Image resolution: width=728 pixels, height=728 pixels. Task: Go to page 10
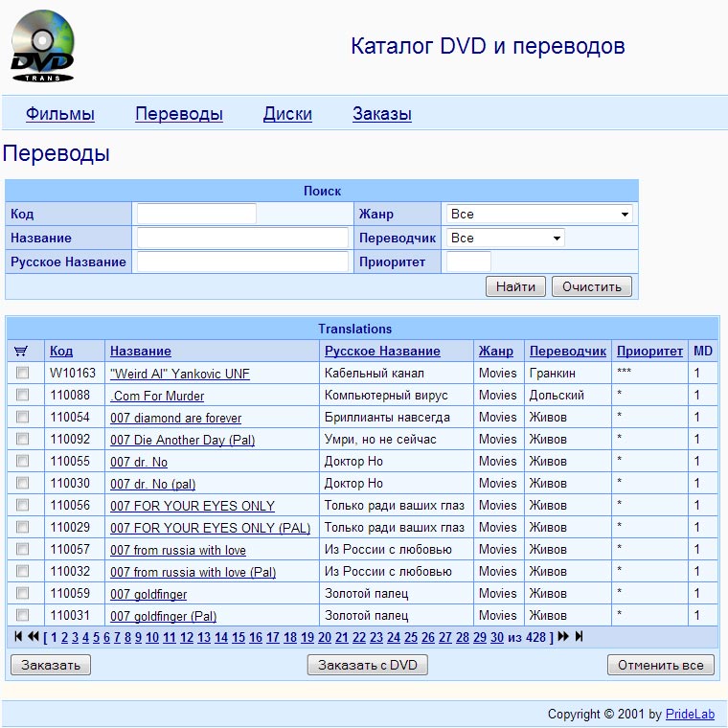pos(152,637)
